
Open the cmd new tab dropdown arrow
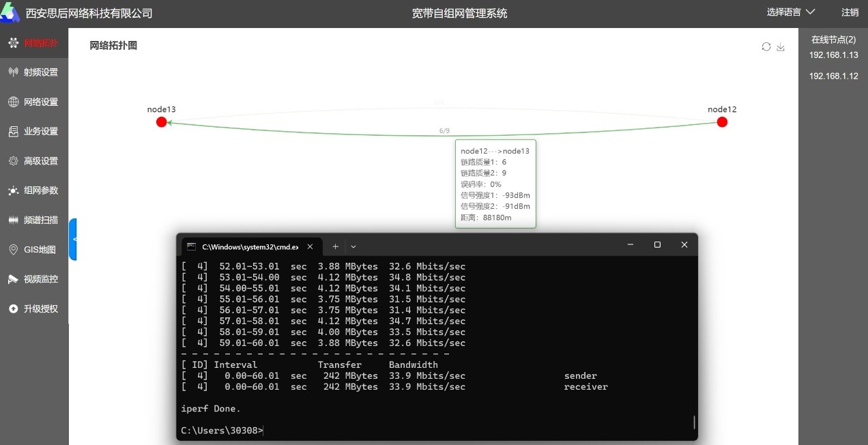pyautogui.click(x=353, y=246)
